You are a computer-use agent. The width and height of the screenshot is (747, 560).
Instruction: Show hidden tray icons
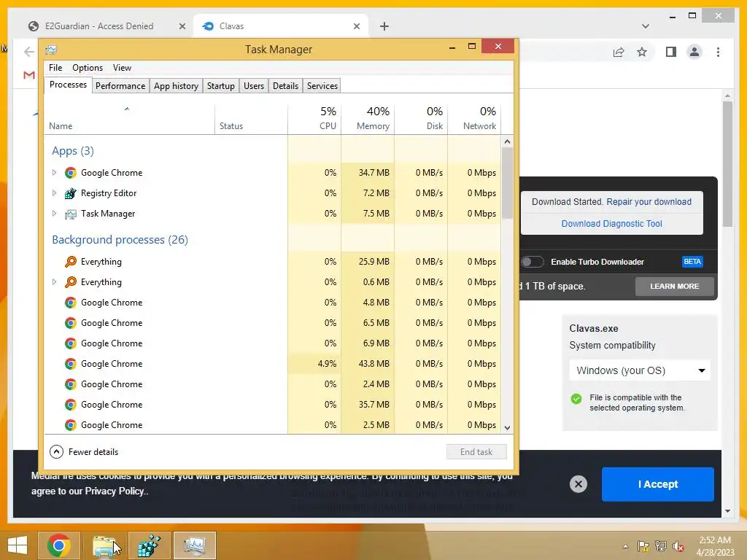coord(625,546)
